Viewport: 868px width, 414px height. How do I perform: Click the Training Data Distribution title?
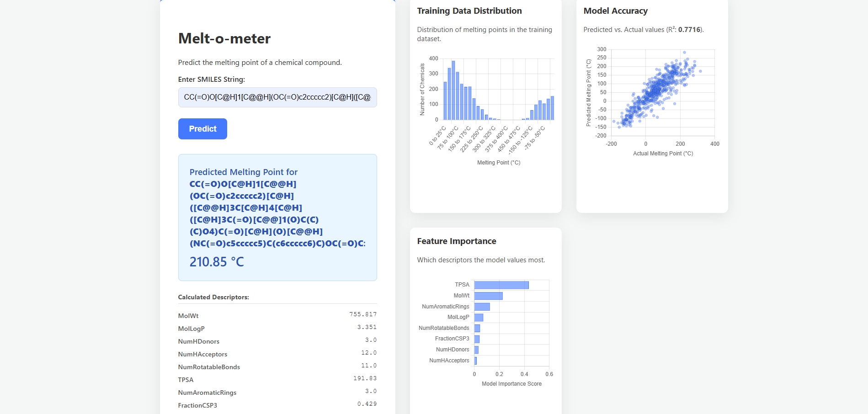point(469,11)
